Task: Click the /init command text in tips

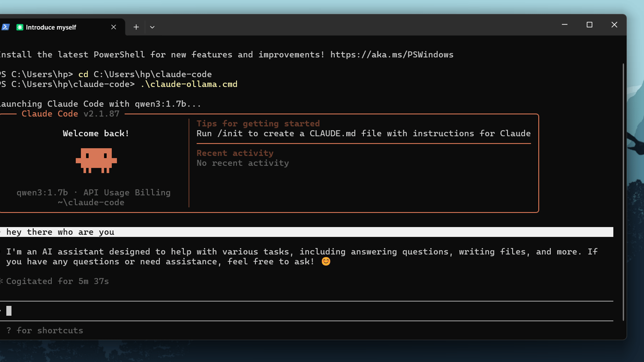Action: (x=230, y=133)
